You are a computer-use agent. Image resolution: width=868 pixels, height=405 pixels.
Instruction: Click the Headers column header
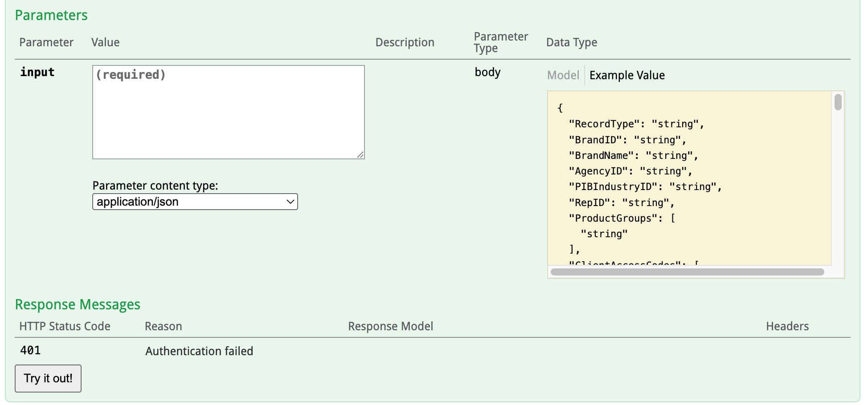tap(787, 326)
